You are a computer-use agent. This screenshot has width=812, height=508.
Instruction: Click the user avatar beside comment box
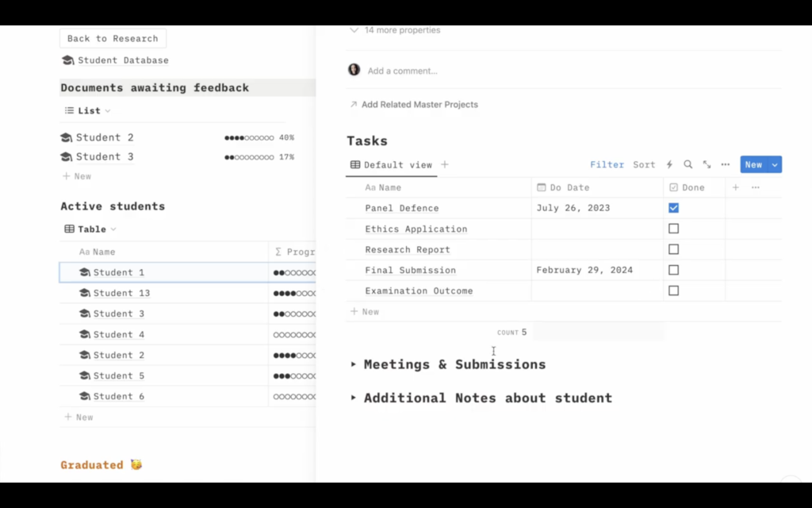click(x=354, y=70)
